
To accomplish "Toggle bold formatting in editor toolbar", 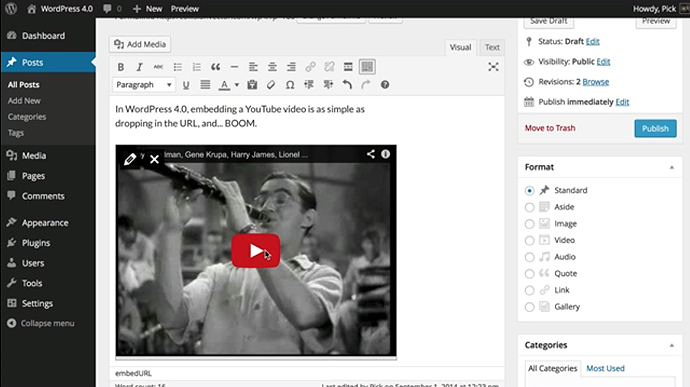I will point(121,67).
